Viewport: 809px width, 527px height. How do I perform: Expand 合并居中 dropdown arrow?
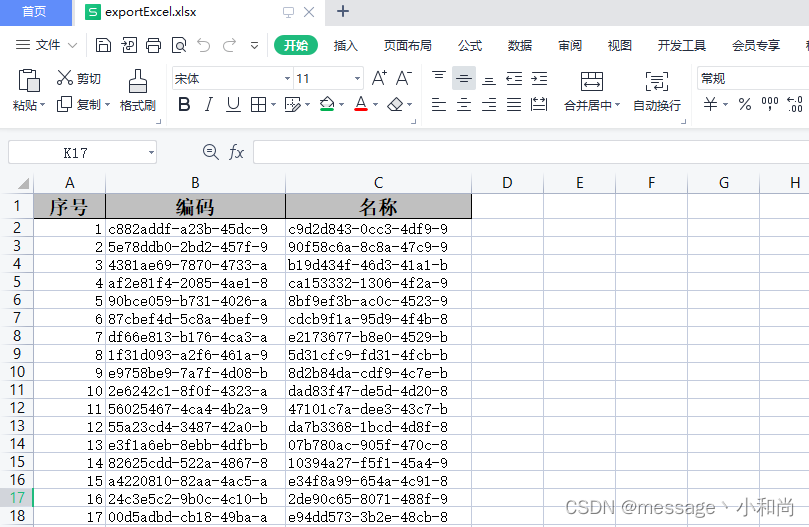click(617, 105)
